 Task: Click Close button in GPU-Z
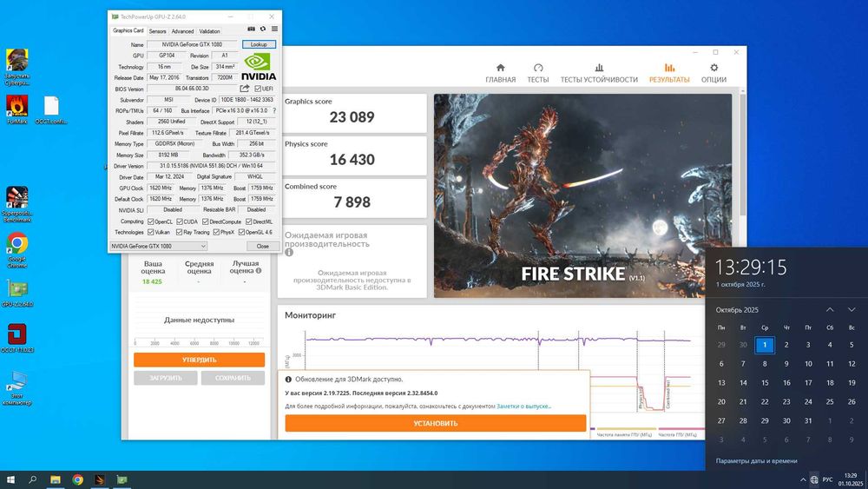coord(262,246)
